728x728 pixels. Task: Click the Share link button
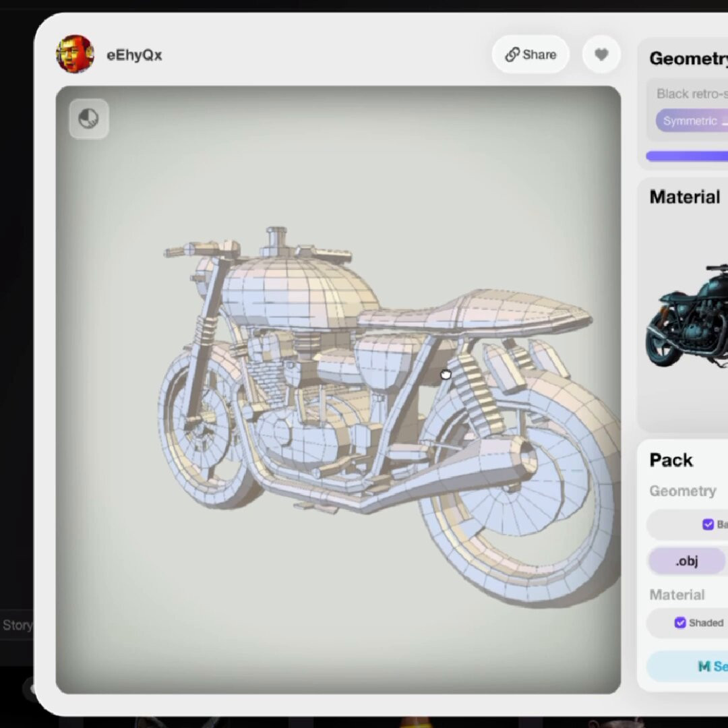[530, 55]
